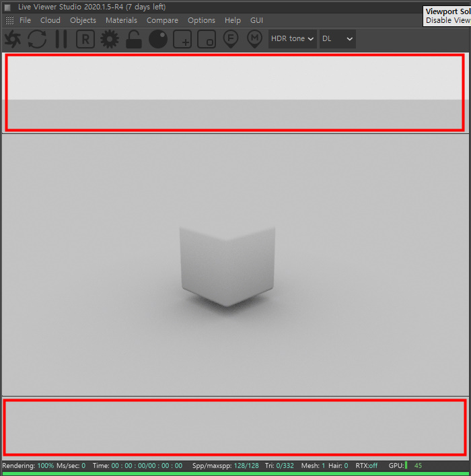Open the Materials menu
The image size is (471, 476).
[x=121, y=20]
